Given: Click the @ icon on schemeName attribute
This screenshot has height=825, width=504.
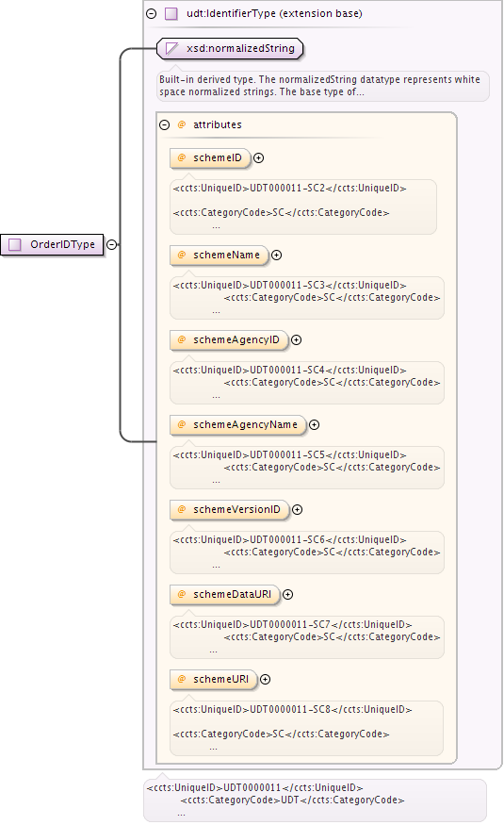Looking at the screenshot, I should click(182, 256).
